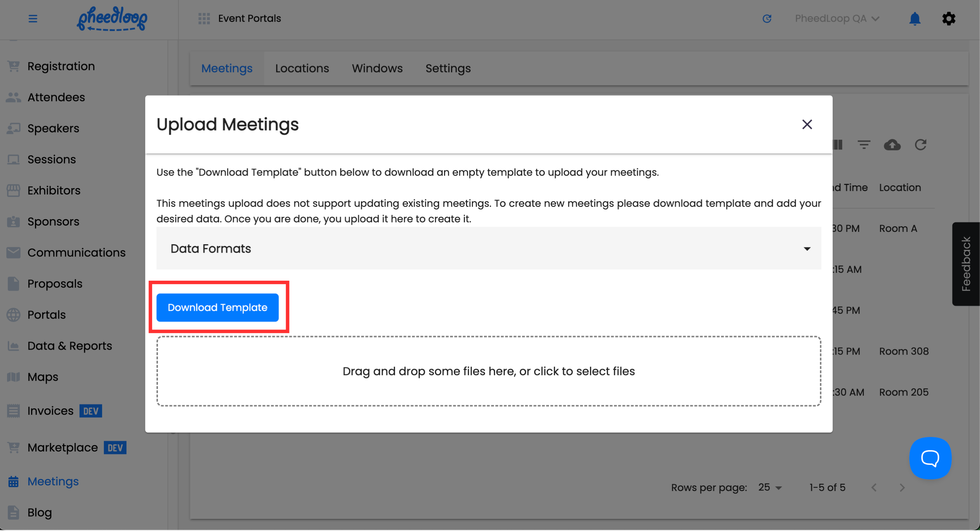Open Data & Reports in sidebar

click(x=70, y=346)
